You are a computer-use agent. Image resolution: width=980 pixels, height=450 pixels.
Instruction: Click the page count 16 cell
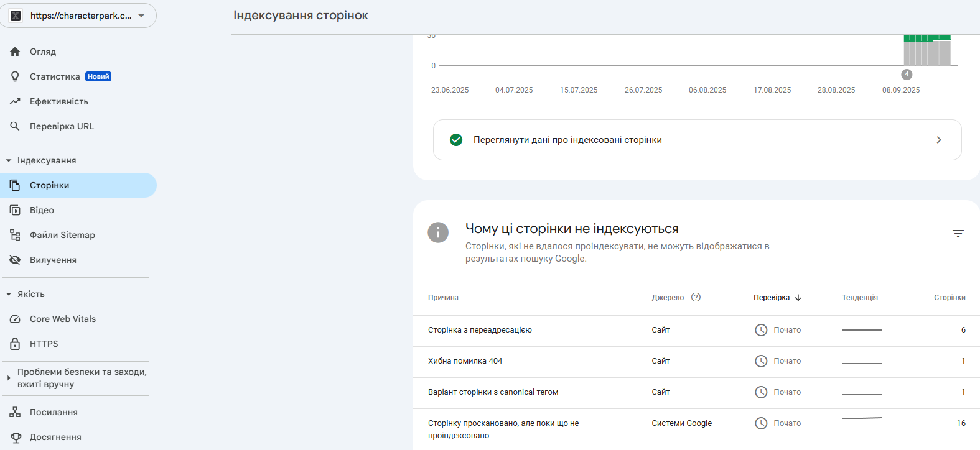click(961, 423)
